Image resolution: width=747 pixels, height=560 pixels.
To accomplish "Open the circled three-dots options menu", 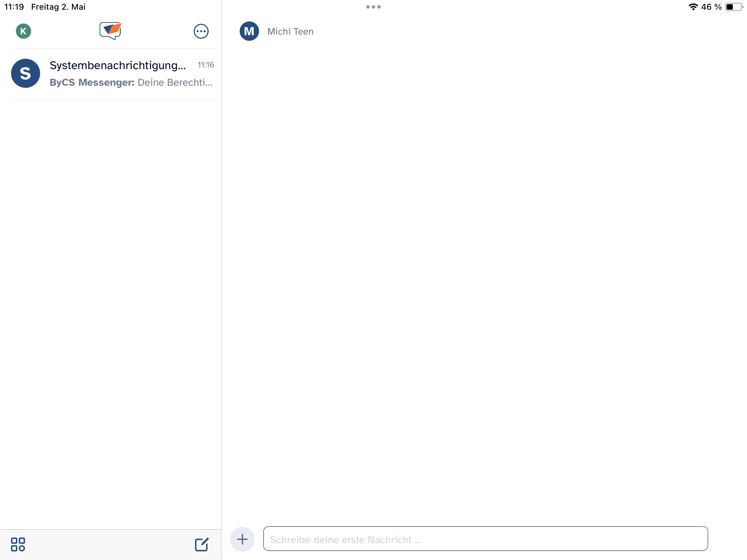I will tap(201, 31).
